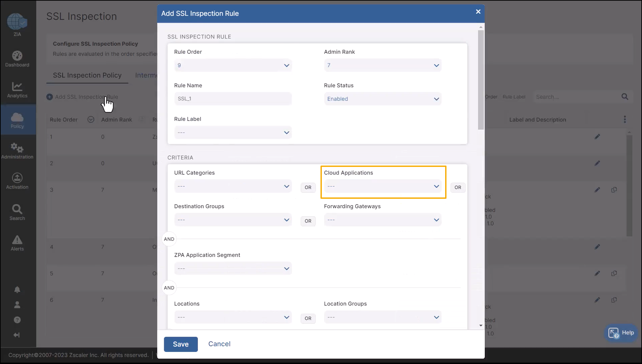The image size is (642, 364).
Task: Cancel creating the rule
Action: pos(219,344)
